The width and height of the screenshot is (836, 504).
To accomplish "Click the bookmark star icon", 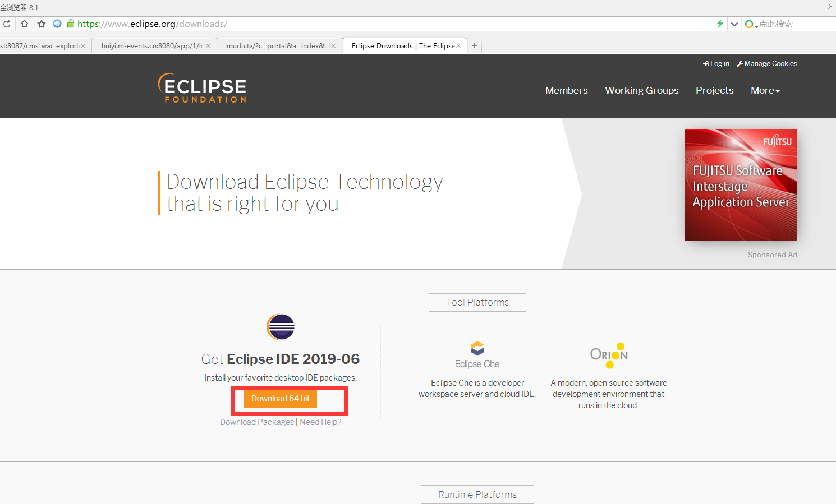I will 42,24.
